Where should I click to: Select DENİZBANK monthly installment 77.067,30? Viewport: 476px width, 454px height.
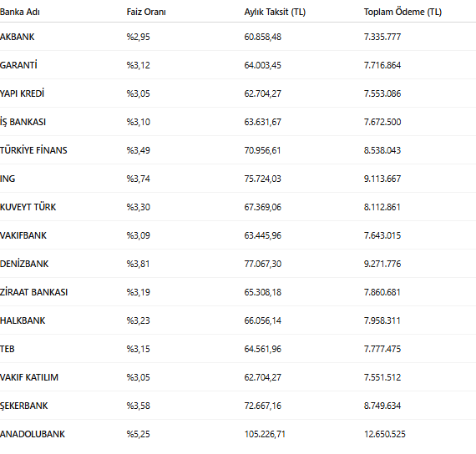click(x=262, y=264)
